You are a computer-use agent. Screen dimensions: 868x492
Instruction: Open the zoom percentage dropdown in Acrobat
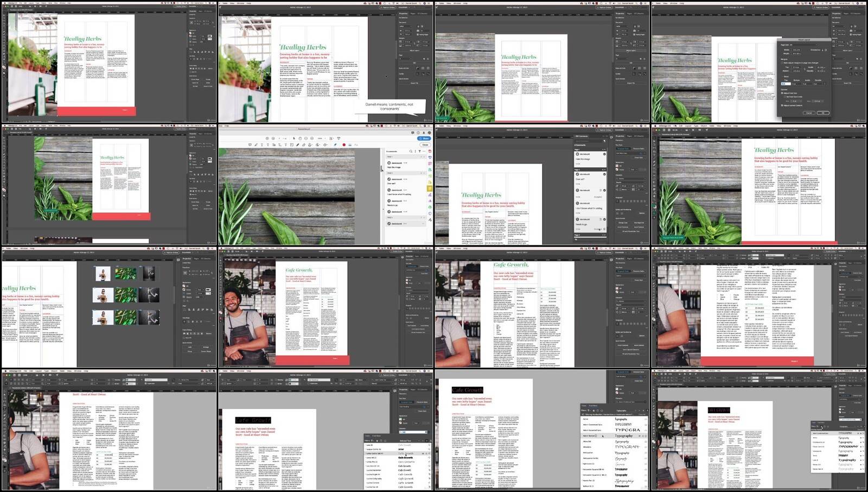(x=322, y=138)
